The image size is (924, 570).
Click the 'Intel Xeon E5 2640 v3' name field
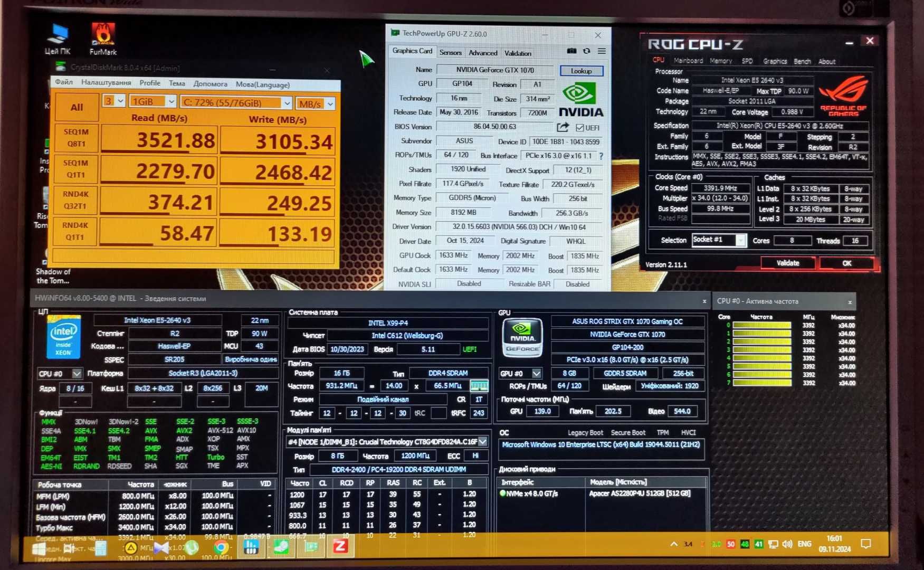[x=752, y=80]
